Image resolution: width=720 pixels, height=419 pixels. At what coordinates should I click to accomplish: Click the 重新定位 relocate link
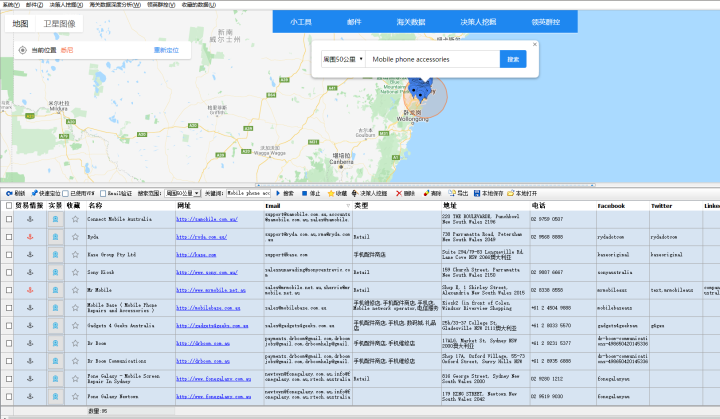coord(166,50)
